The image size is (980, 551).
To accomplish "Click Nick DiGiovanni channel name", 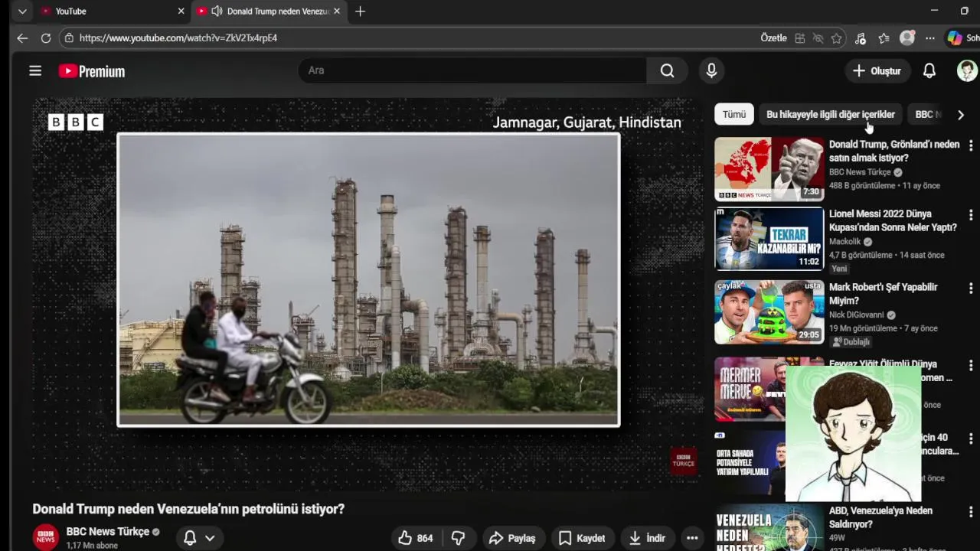I will click(x=856, y=315).
